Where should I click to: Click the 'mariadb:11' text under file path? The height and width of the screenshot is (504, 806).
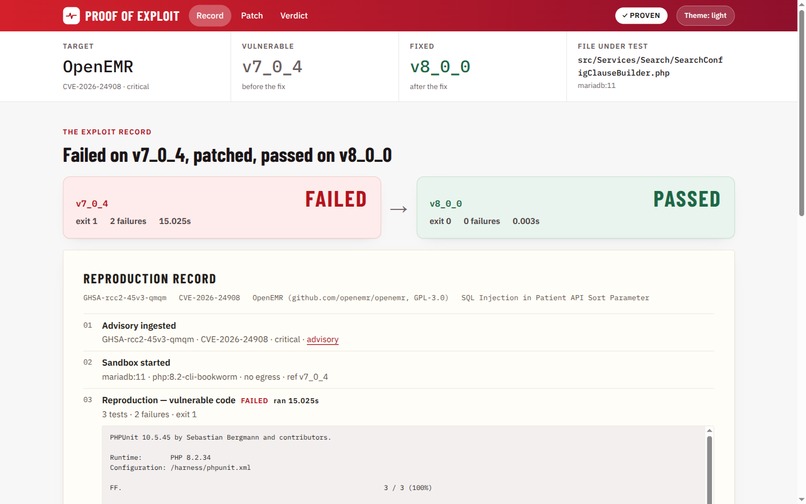(596, 85)
